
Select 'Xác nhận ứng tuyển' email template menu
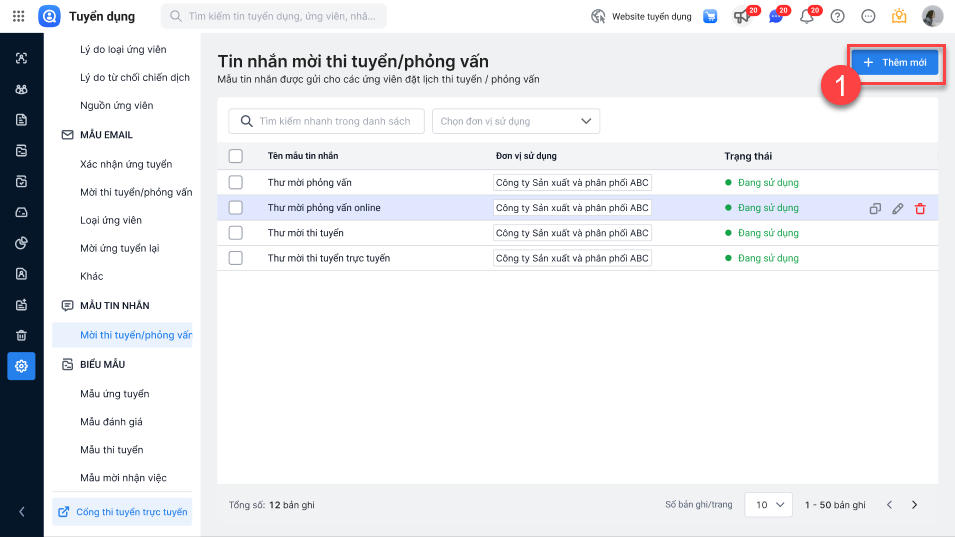click(126, 164)
